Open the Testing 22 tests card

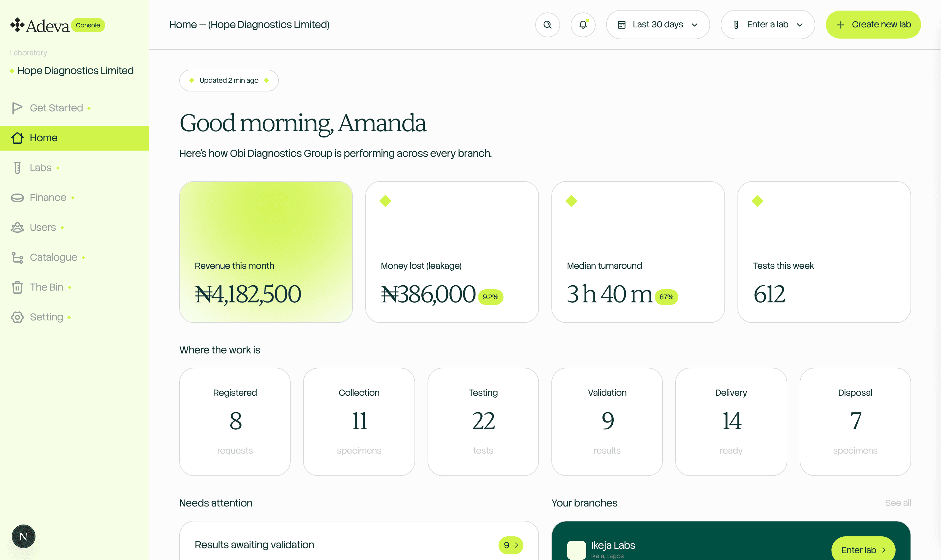pos(483,422)
